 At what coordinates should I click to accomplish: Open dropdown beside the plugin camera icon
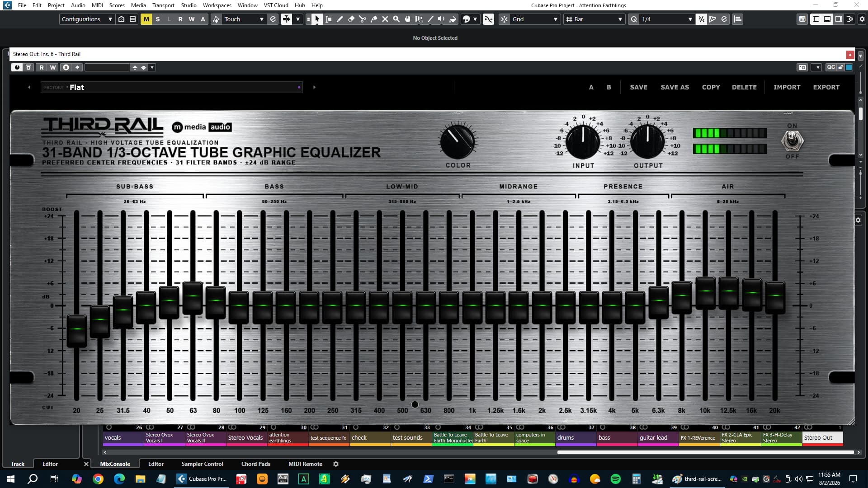pyautogui.click(x=816, y=67)
